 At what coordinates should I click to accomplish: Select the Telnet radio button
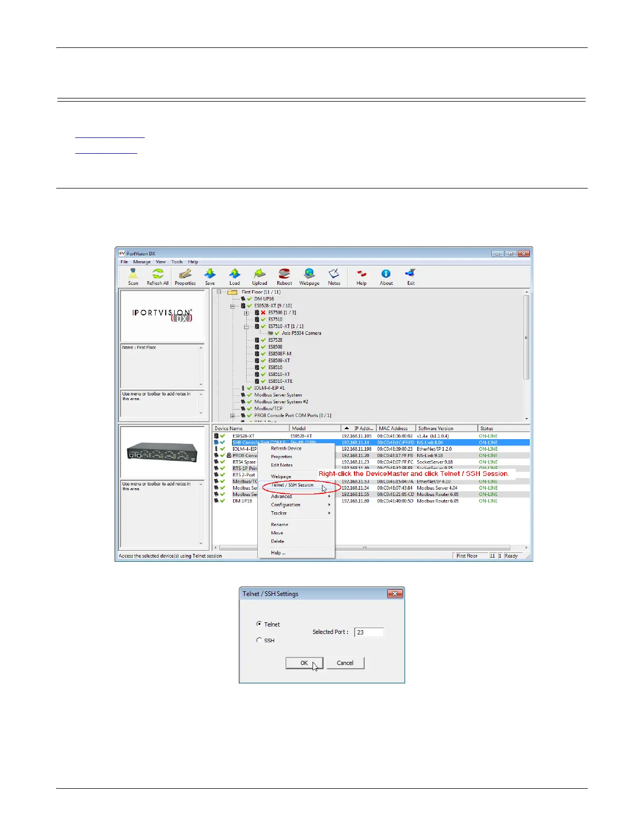259,624
